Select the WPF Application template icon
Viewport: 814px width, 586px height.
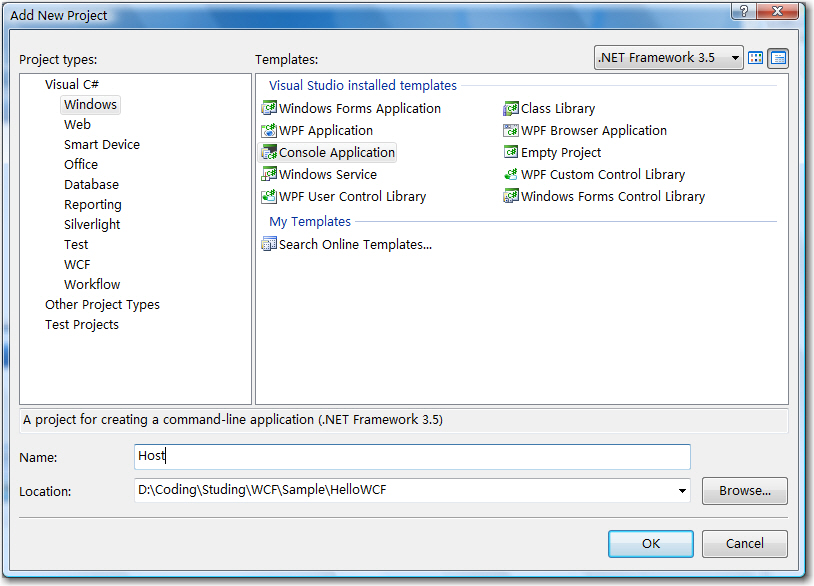tap(269, 130)
